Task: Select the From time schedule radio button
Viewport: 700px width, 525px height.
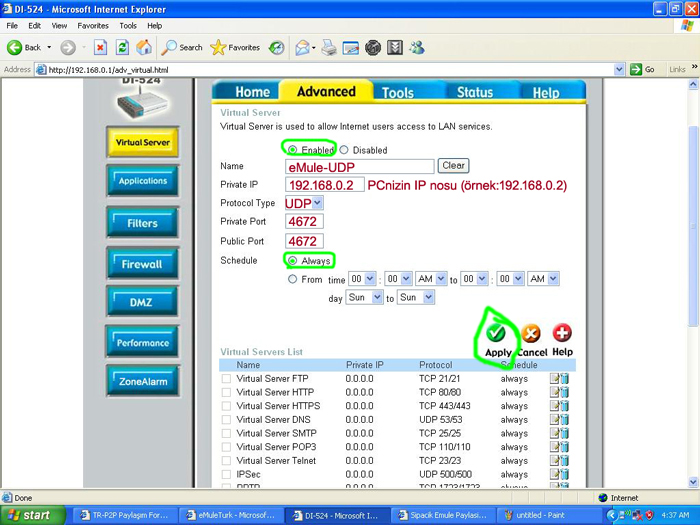Action: coord(292,279)
